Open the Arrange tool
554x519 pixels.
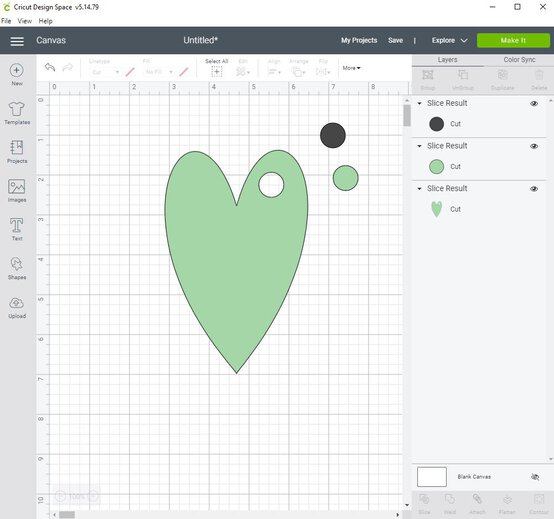click(299, 68)
